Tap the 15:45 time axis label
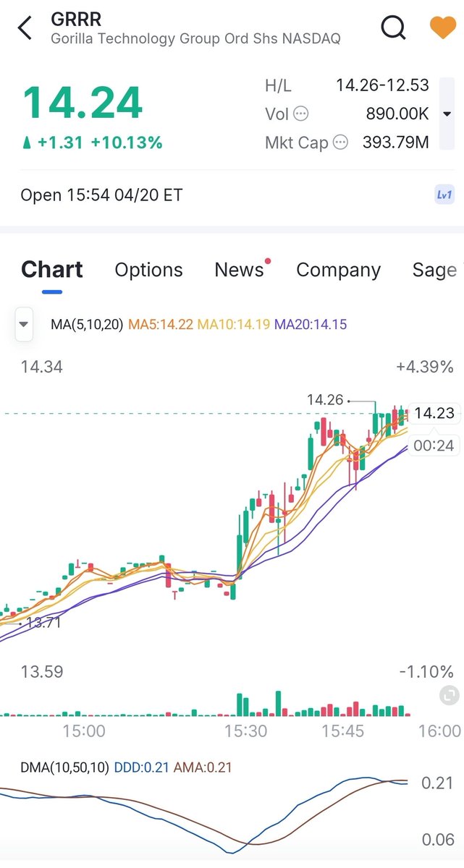 point(343,731)
